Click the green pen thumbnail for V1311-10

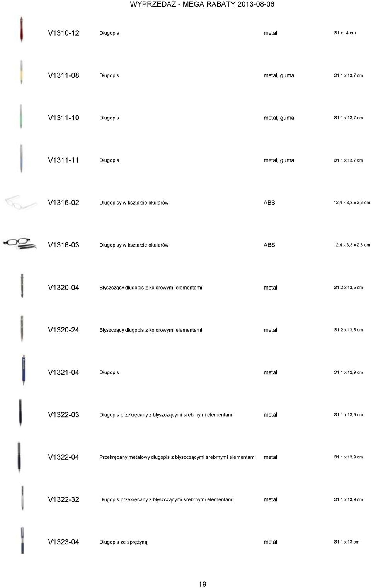coord(21,116)
